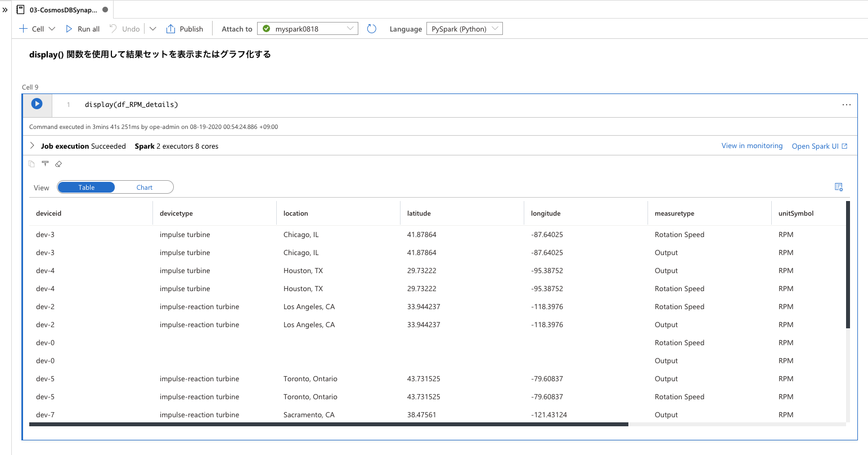
Task: Open the cell's more options ellipsis
Action: pos(846,105)
